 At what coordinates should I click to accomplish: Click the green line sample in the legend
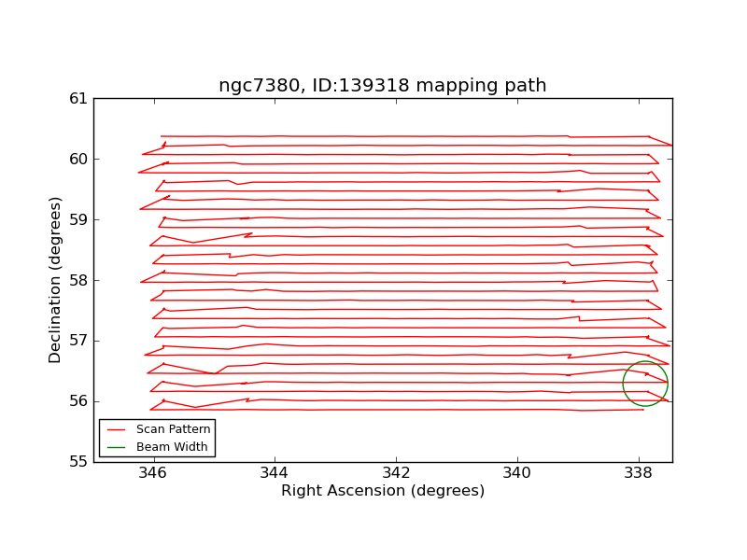(117, 447)
